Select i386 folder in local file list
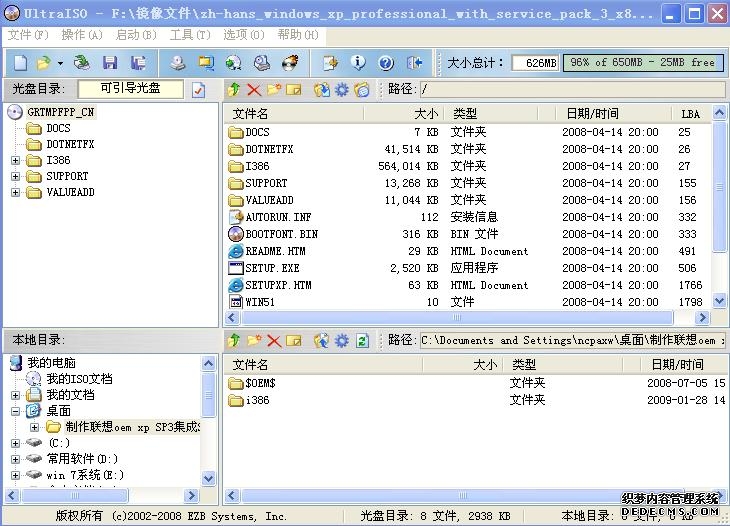Viewport: 730px width, 526px height. [257, 400]
